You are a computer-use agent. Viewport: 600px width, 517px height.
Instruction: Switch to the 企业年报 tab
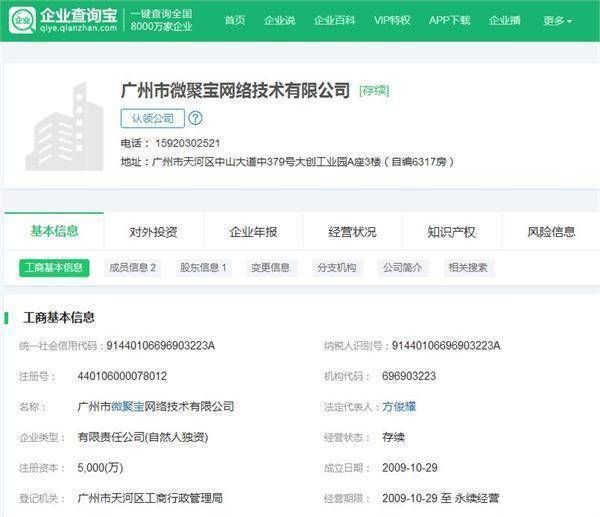click(253, 232)
